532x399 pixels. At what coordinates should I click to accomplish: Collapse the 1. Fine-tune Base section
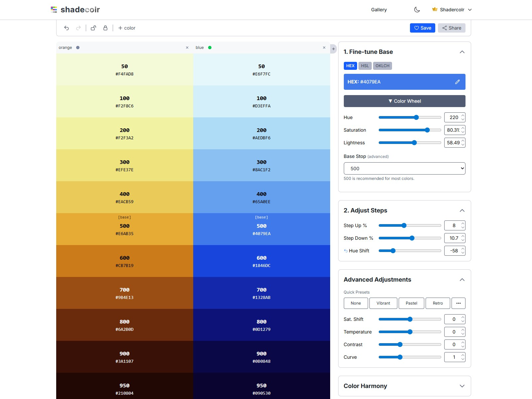462,52
